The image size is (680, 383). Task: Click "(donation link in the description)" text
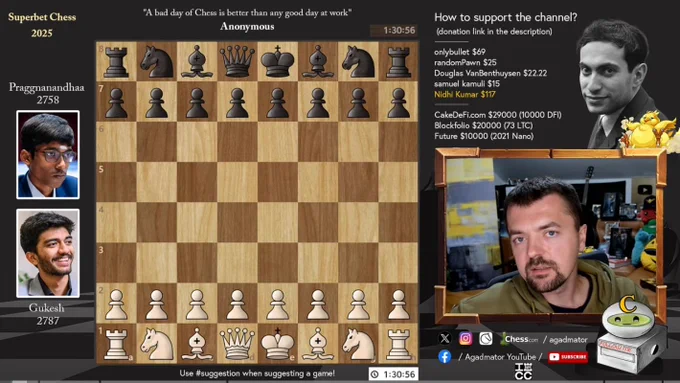494,31
